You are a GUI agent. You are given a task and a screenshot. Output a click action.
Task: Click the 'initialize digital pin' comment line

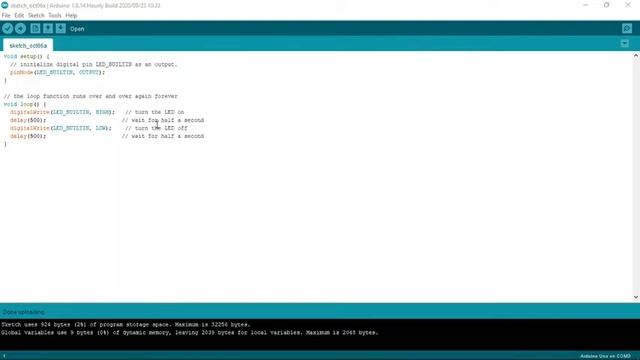click(94, 64)
